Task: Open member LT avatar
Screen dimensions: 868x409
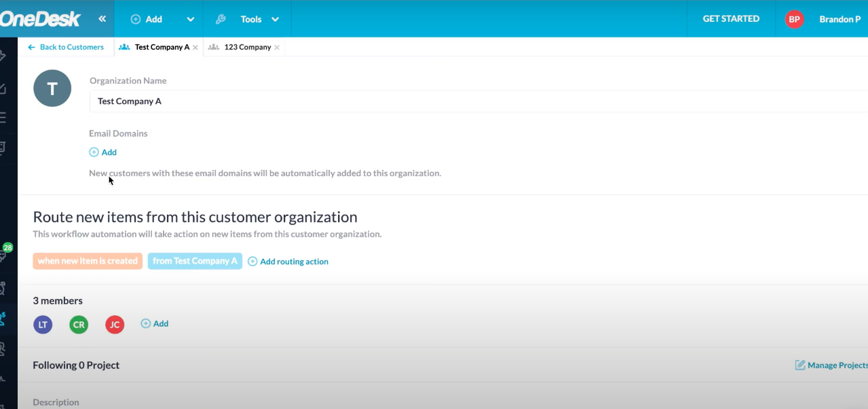Action: click(43, 325)
